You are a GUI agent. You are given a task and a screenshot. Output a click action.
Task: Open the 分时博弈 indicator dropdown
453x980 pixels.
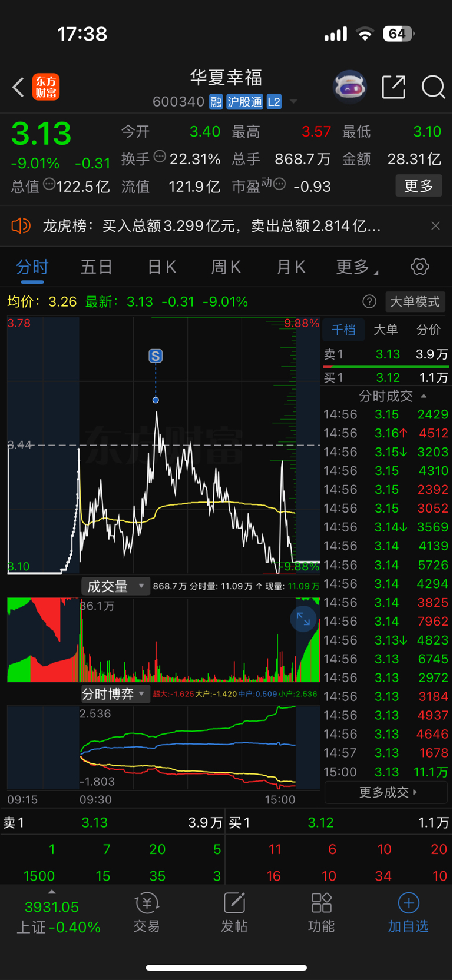(x=115, y=694)
